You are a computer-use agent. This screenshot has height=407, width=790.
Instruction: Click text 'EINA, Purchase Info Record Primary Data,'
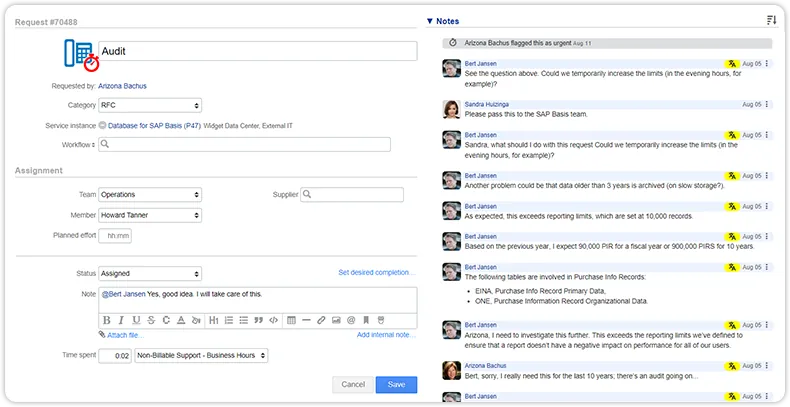coord(541,291)
